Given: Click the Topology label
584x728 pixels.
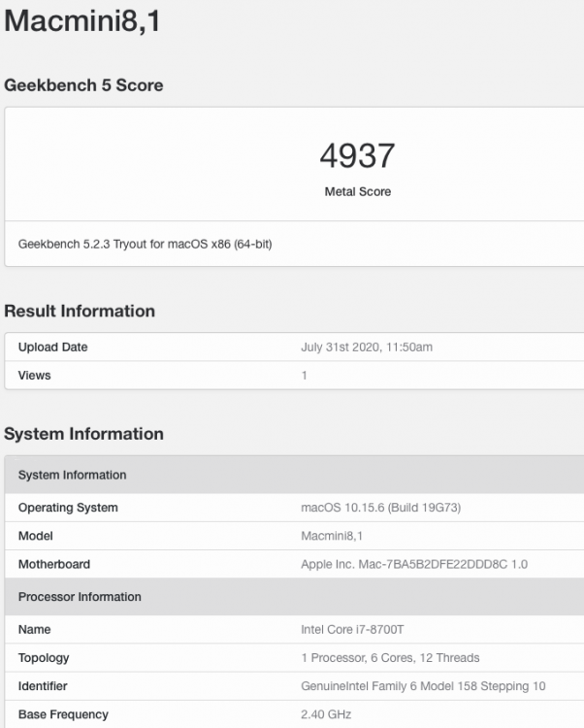Looking at the screenshot, I should pyautogui.click(x=44, y=658).
